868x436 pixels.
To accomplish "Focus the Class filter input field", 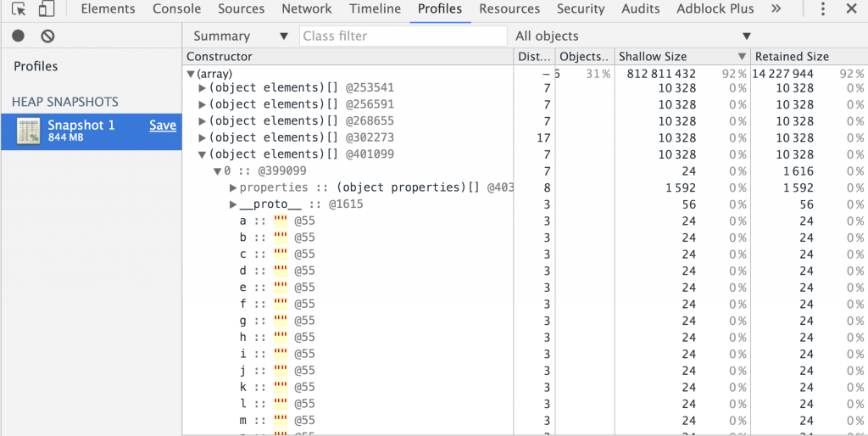I will (x=403, y=36).
